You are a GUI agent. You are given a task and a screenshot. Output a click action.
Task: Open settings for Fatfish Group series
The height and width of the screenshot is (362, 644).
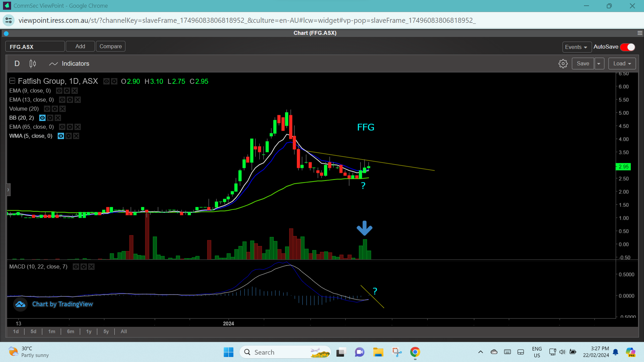[114, 81]
